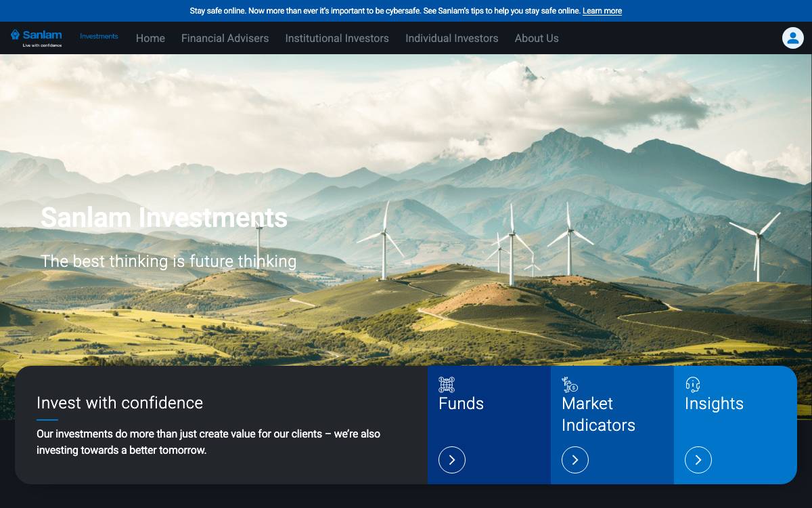The image size is (812, 508).
Task: Open the Insights tile title
Action: click(x=714, y=404)
